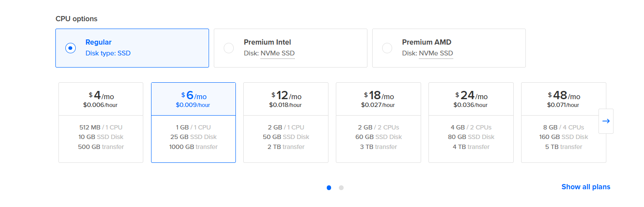The width and height of the screenshot is (644, 207).
Task: Click the Regular option label text
Action: click(98, 42)
